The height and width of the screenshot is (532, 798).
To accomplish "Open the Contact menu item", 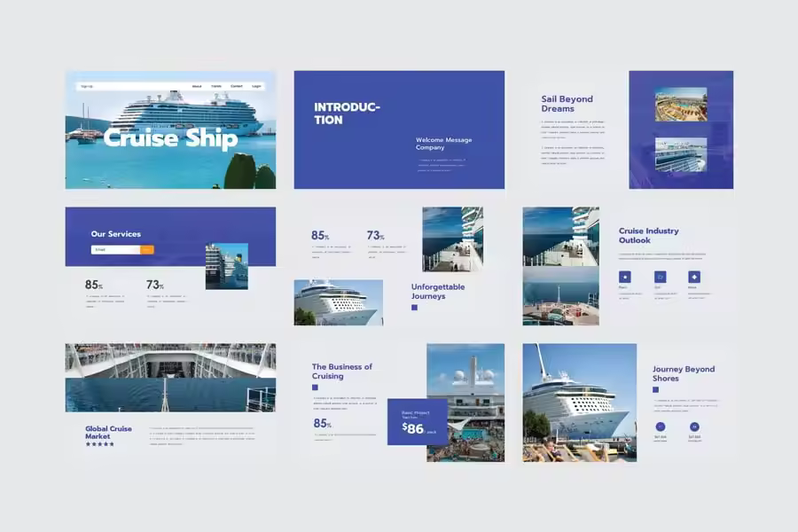I will (237, 86).
